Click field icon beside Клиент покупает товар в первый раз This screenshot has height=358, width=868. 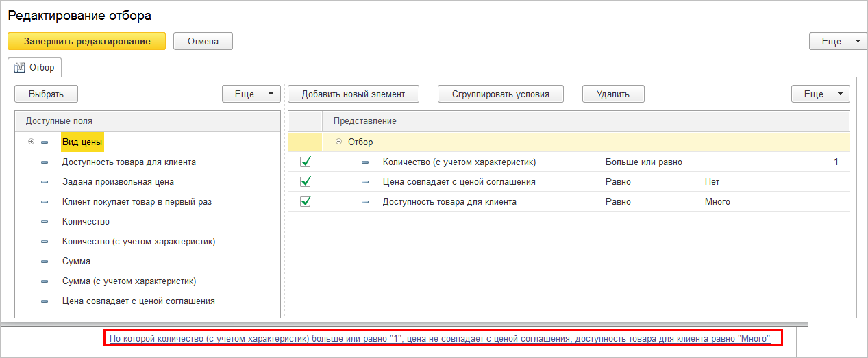45,202
